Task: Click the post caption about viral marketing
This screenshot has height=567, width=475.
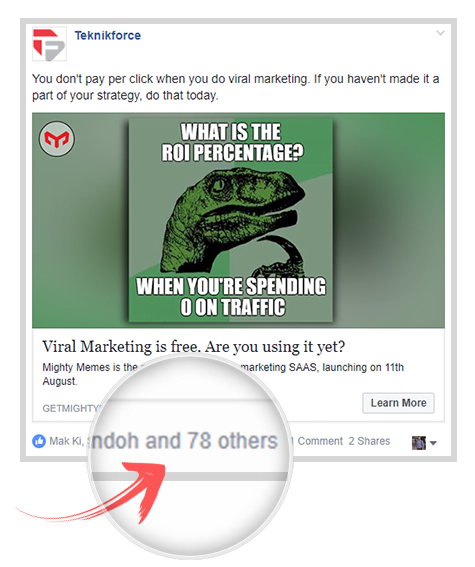Action: pyautogui.click(x=235, y=87)
